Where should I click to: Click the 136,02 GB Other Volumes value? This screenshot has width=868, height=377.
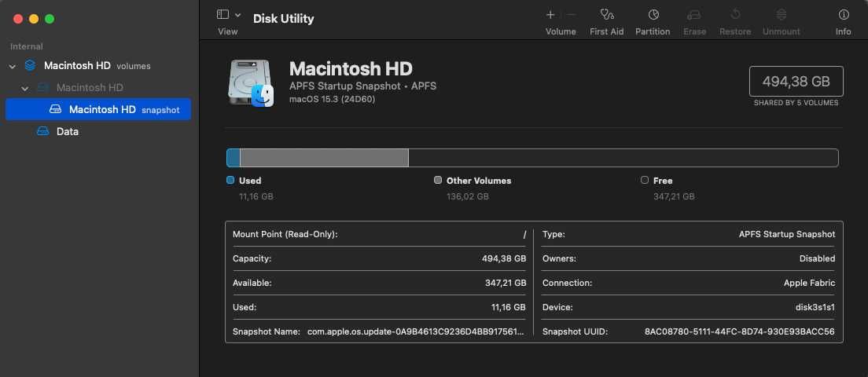pyautogui.click(x=468, y=196)
